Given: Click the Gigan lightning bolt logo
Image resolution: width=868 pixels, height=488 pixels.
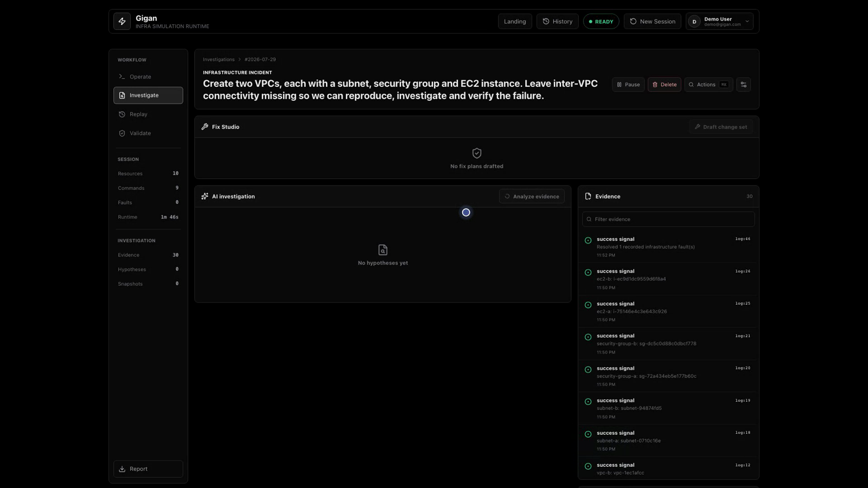Looking at the screenshot, I should click(x=122, y=22).
